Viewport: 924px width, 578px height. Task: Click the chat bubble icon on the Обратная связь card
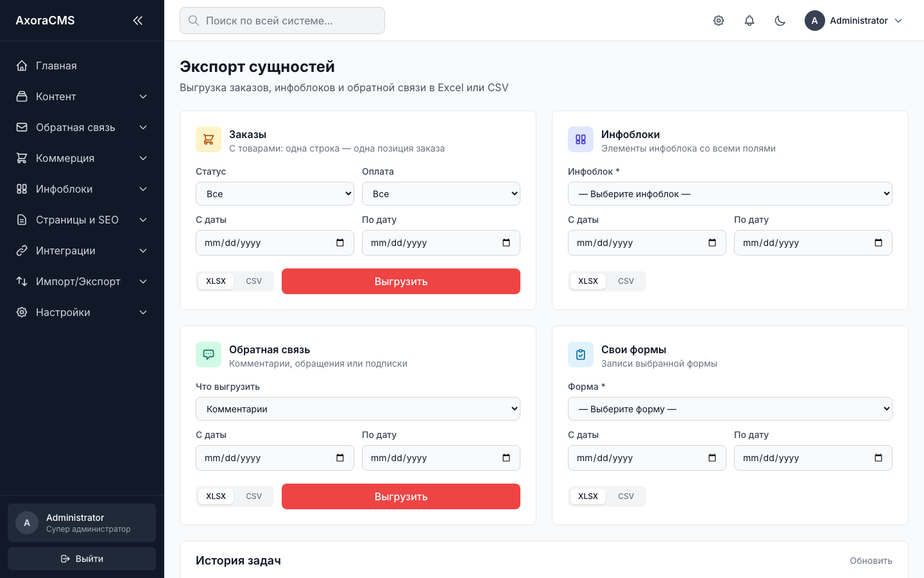pyautogui.click(x=209, y=355)
